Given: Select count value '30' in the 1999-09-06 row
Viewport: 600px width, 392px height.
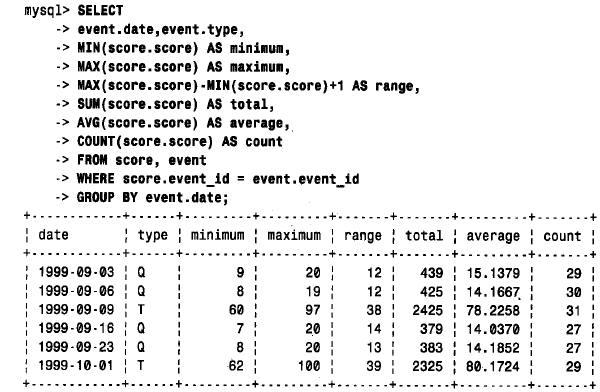Looking at the screenshot, I should coord(574,292).
